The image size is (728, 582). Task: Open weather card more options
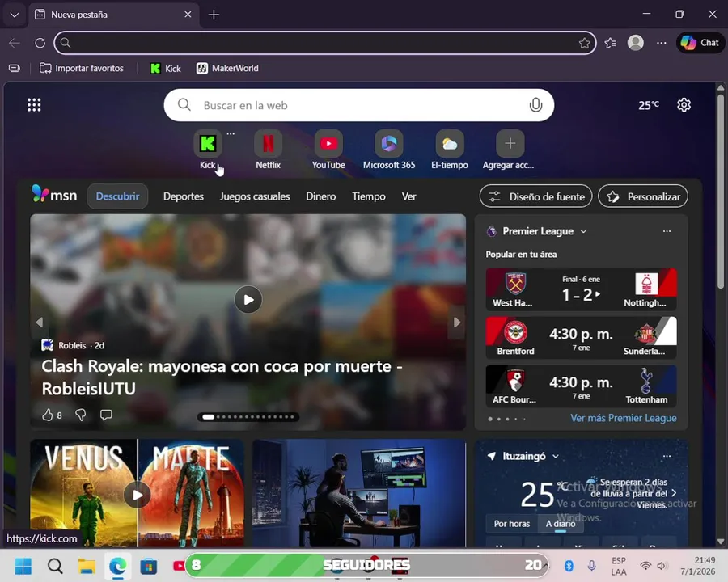click(667, 456)
